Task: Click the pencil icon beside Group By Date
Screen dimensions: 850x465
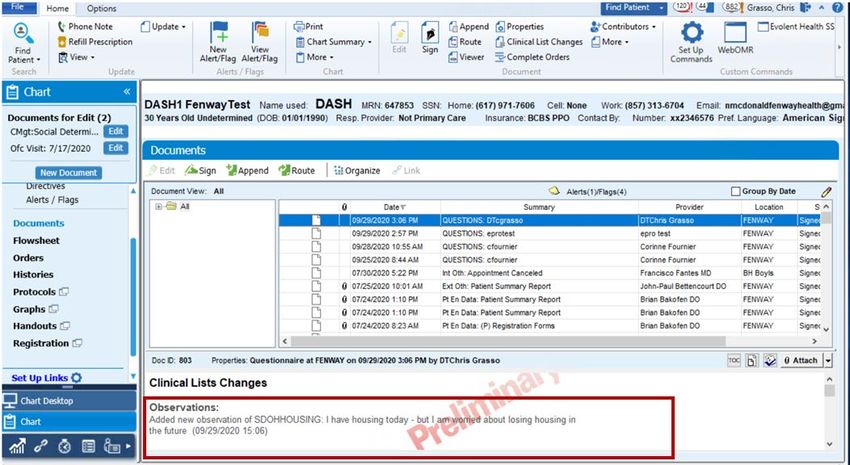Action: coord(826,191)
